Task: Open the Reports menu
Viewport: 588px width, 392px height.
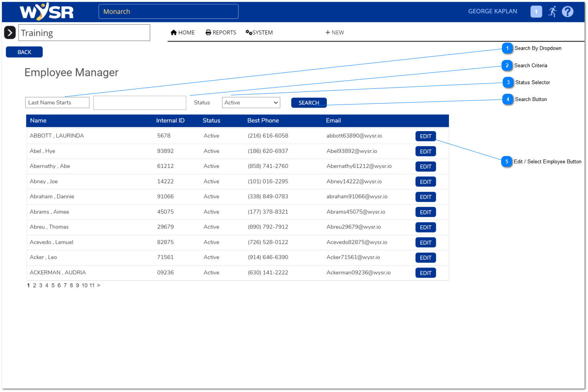Action: tap(221, 33)
